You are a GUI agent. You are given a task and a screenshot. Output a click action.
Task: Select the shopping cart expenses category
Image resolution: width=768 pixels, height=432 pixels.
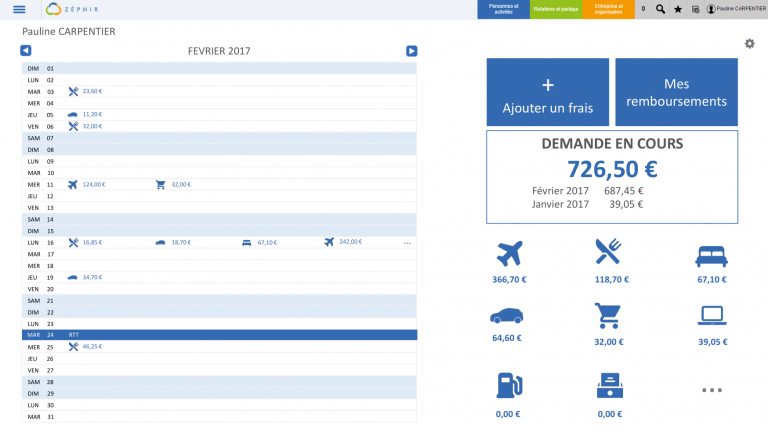[x=608, y=316]
